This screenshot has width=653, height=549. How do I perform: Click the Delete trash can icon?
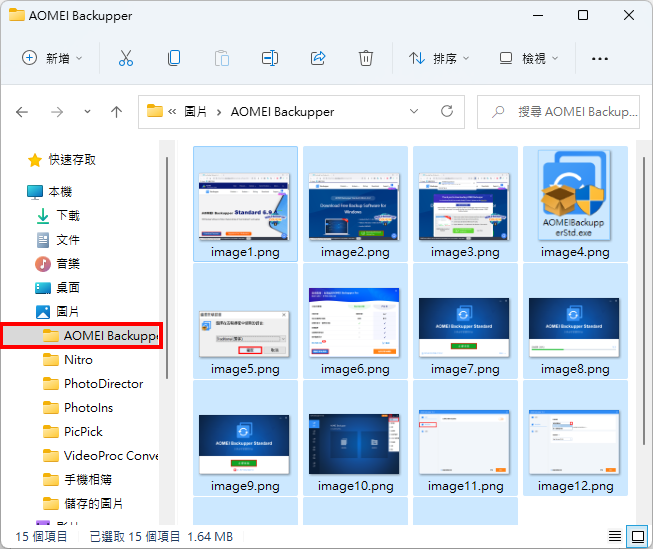point(366,58)
